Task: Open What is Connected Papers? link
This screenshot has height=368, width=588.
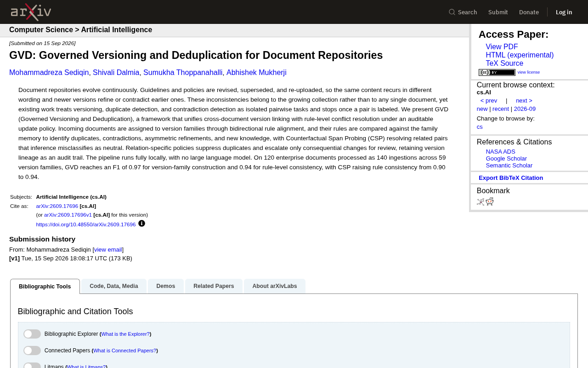Action: (x=125, y=351)
